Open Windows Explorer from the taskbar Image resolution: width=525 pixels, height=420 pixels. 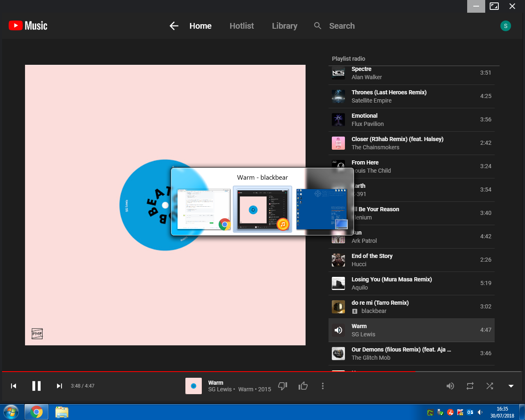tap(62, 412)
